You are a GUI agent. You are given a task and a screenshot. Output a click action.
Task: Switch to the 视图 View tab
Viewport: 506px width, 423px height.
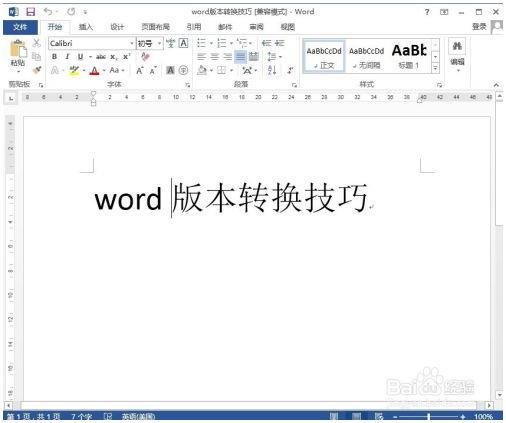(x=288, y=27)
